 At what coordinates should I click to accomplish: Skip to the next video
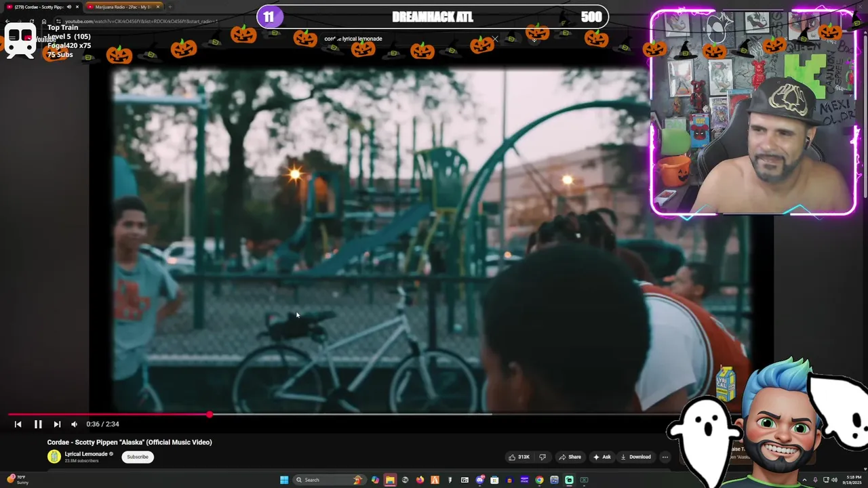[x=57, y=424]
